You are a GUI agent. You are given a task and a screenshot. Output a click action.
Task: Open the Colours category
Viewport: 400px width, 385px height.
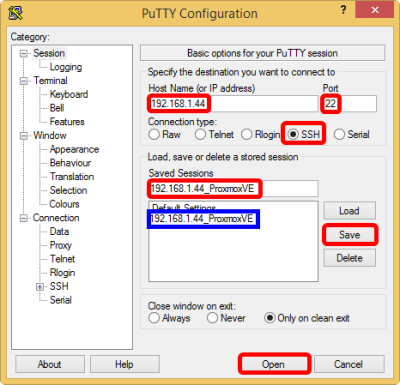[x=64, y=204]
